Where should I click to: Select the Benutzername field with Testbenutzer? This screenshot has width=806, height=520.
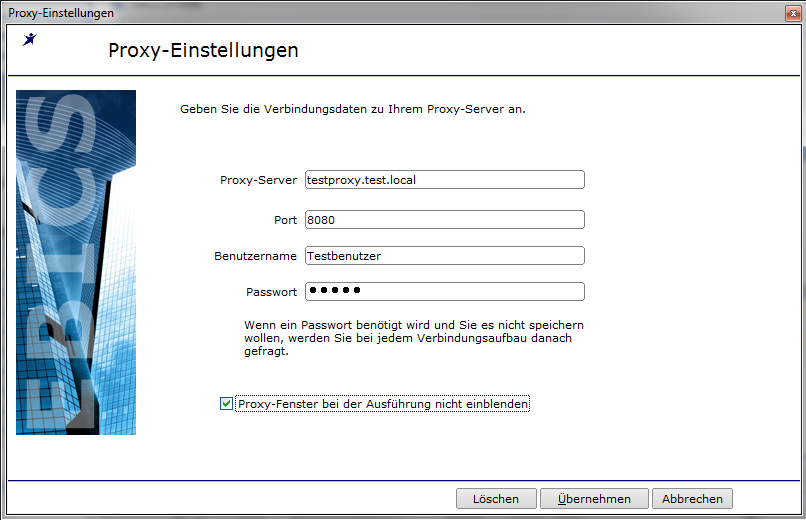coord(445,256)
